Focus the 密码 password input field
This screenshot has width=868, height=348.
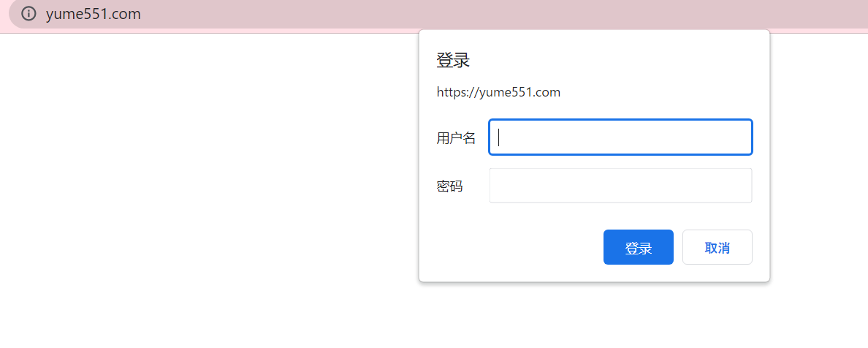pos(620,186)
